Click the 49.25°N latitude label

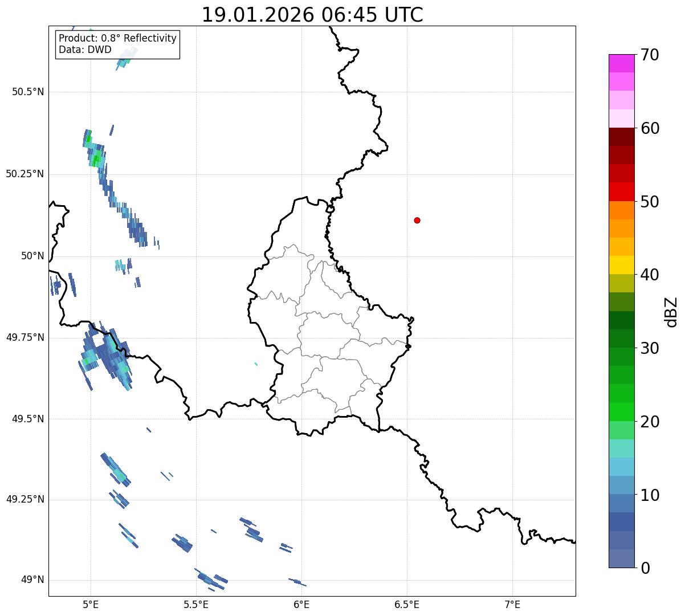coord(25,499)
